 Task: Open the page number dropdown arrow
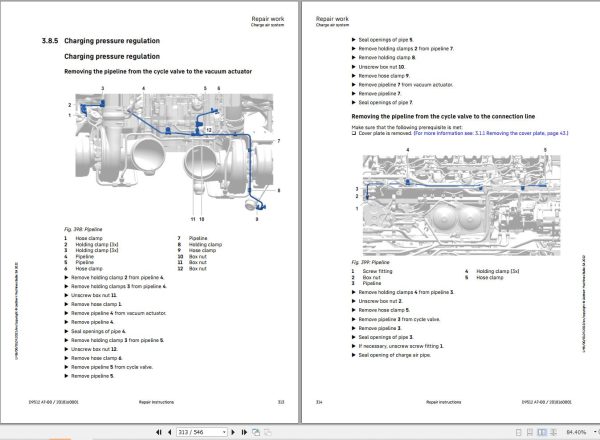(x=225, y=432)
